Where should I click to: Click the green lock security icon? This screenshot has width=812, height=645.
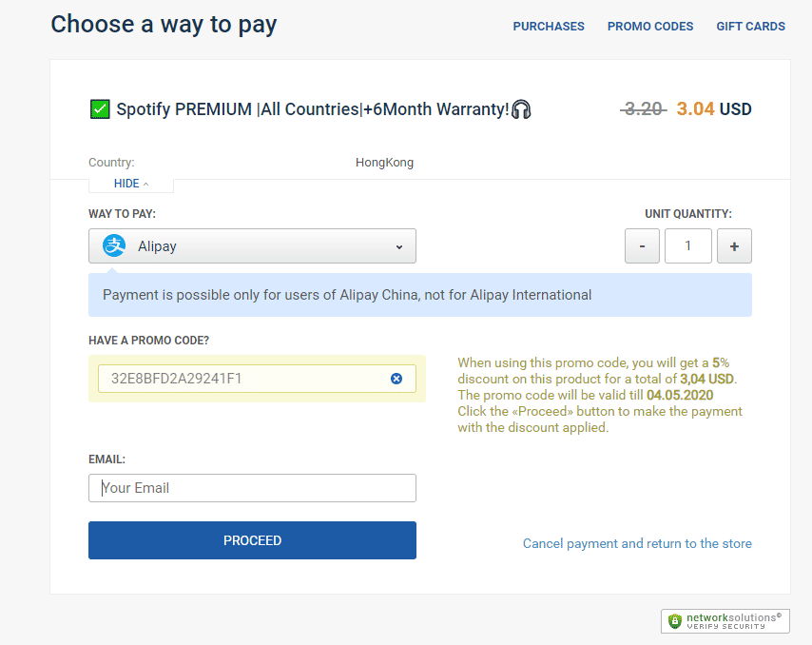[675, 621]
